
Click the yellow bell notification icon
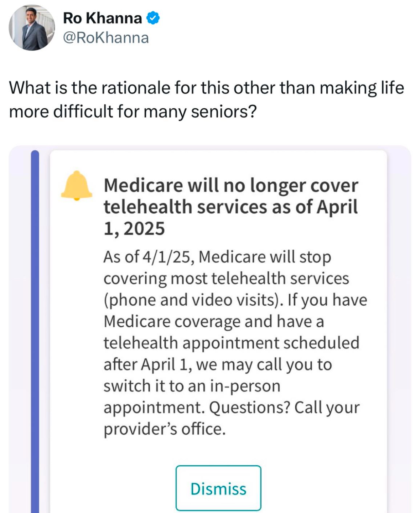click(76, 185)
